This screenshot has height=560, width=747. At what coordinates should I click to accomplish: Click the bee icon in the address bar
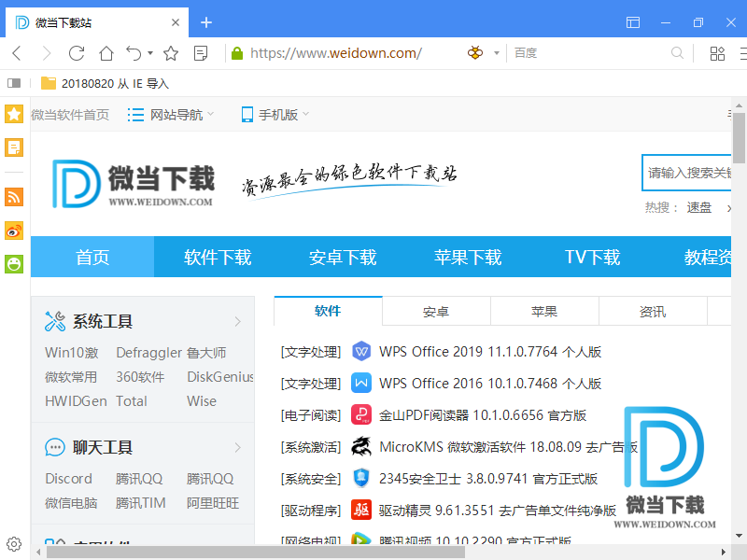[475, 53]
